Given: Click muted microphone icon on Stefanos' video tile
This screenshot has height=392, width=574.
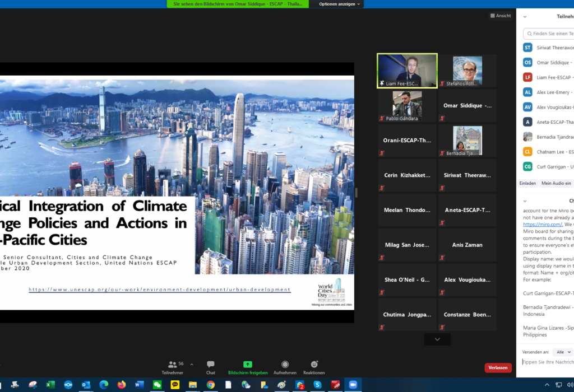Looking at the screenshot, I should click(442, 83).
